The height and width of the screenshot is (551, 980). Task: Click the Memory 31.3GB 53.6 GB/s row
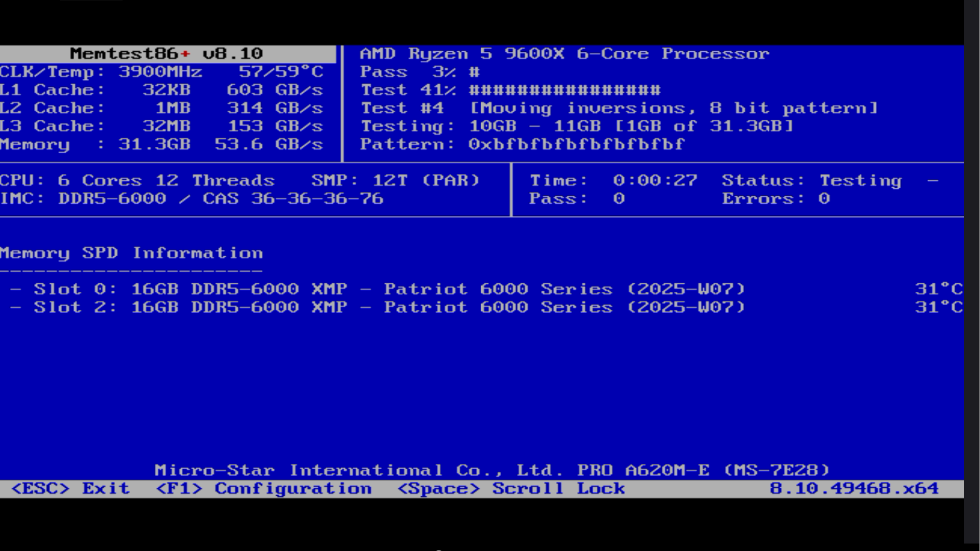tap(162, 145)
